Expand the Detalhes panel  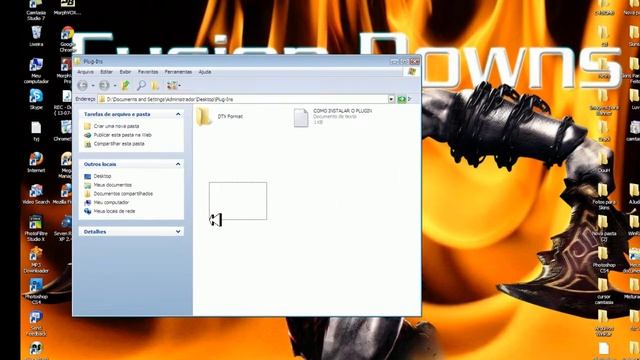178,232
